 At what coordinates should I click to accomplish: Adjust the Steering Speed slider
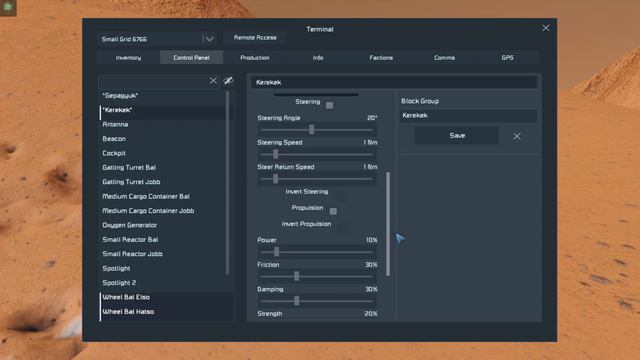tap(317, 154)
